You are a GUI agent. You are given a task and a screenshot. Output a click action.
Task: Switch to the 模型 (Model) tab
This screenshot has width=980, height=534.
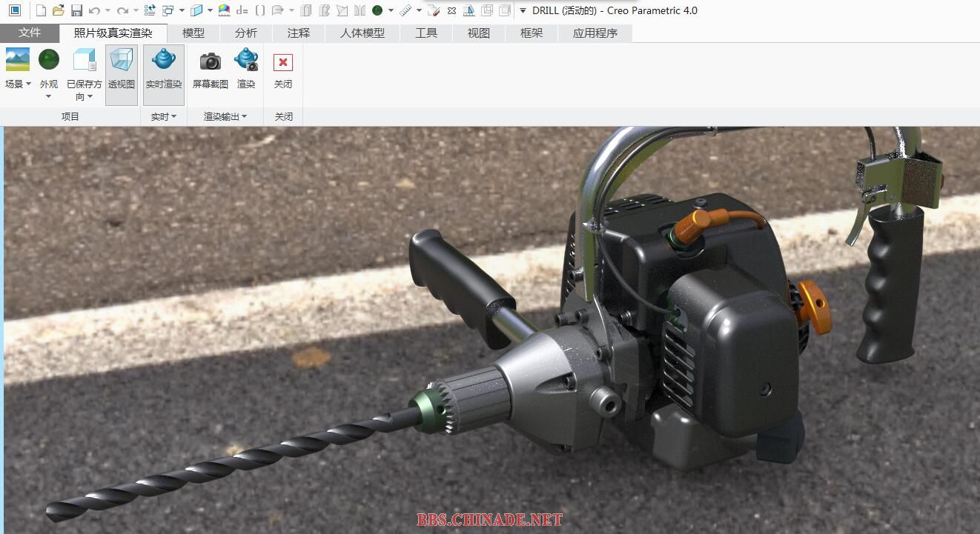(193, 33)
